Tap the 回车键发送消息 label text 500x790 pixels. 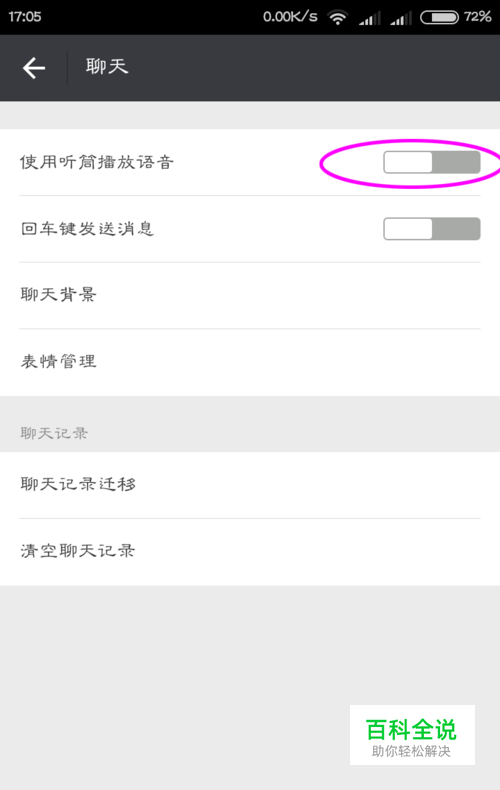87,229
